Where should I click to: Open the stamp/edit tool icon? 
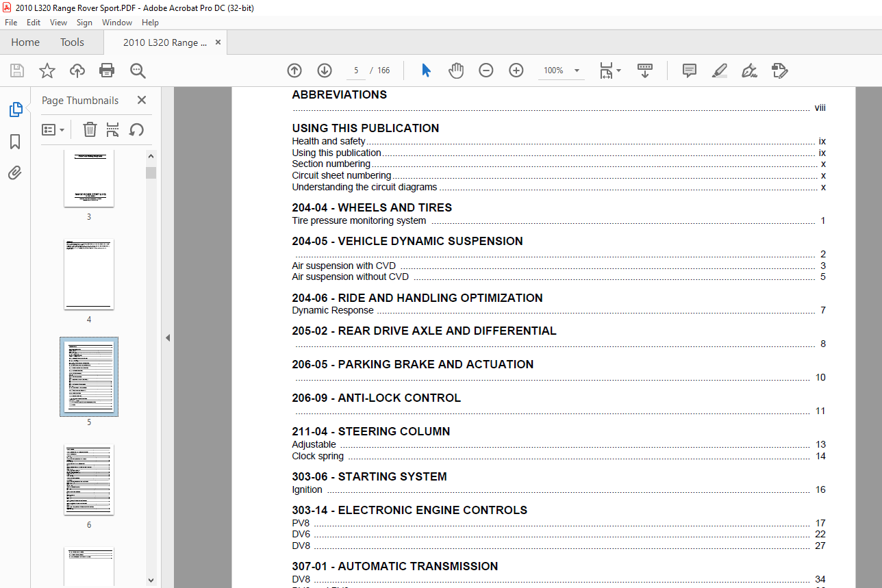779,71
